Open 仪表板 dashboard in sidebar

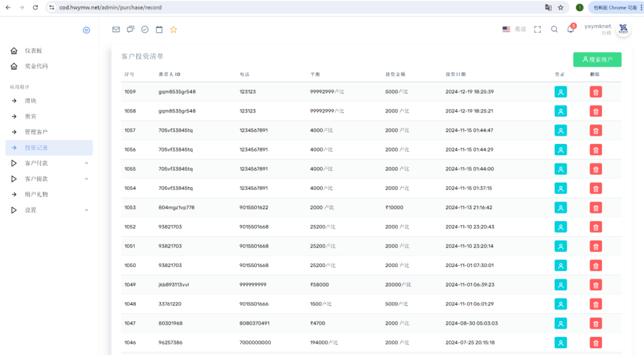(49, 50)
